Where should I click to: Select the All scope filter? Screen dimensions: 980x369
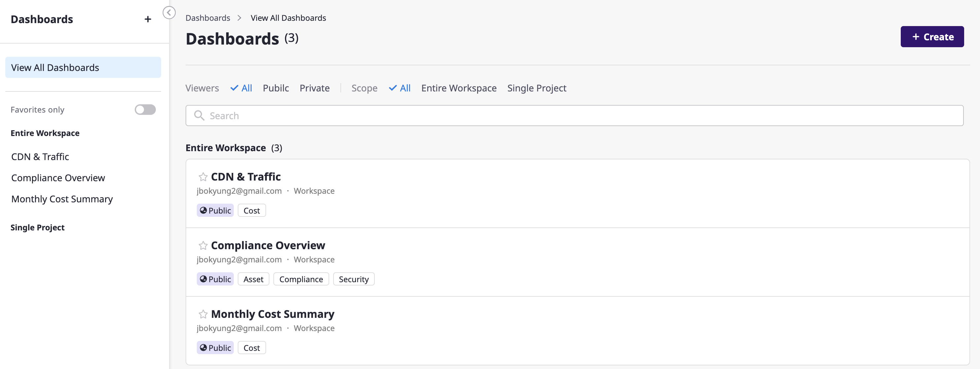pos(400,88)
